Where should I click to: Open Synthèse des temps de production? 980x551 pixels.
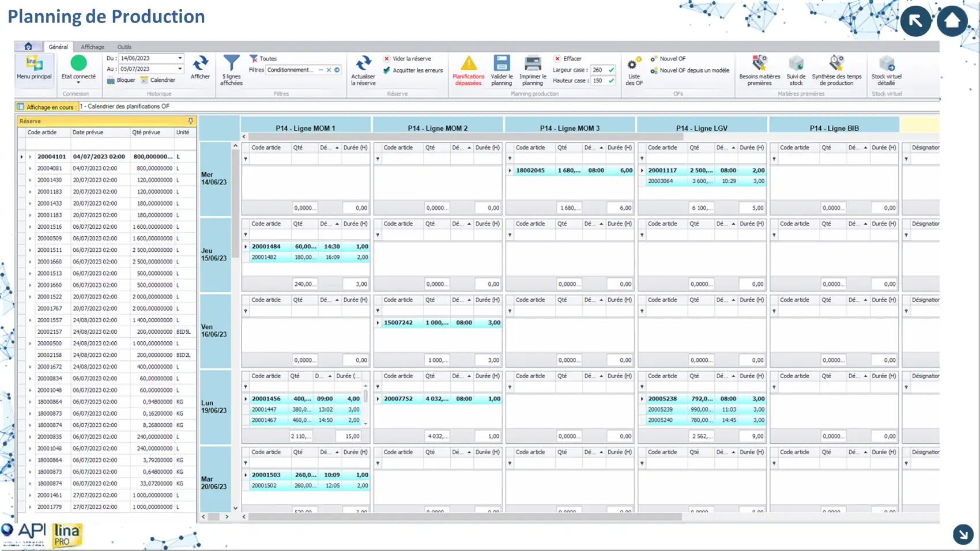(x=836, y=65)
